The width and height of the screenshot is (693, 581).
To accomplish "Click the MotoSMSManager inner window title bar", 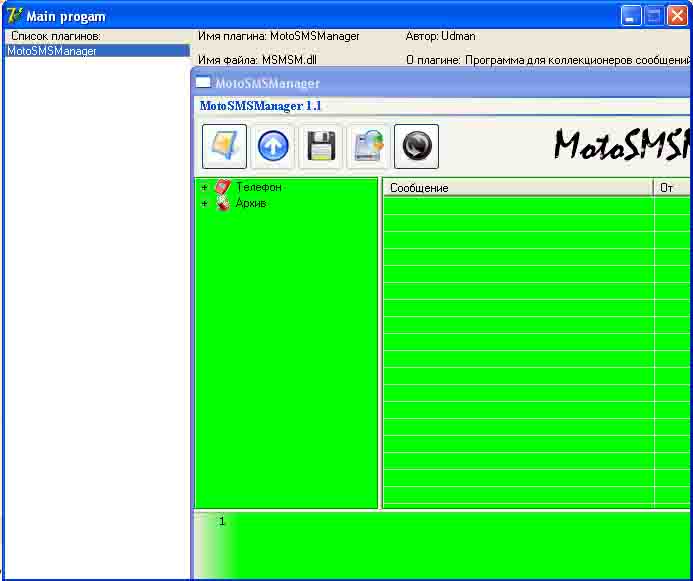I will (442, 83).
